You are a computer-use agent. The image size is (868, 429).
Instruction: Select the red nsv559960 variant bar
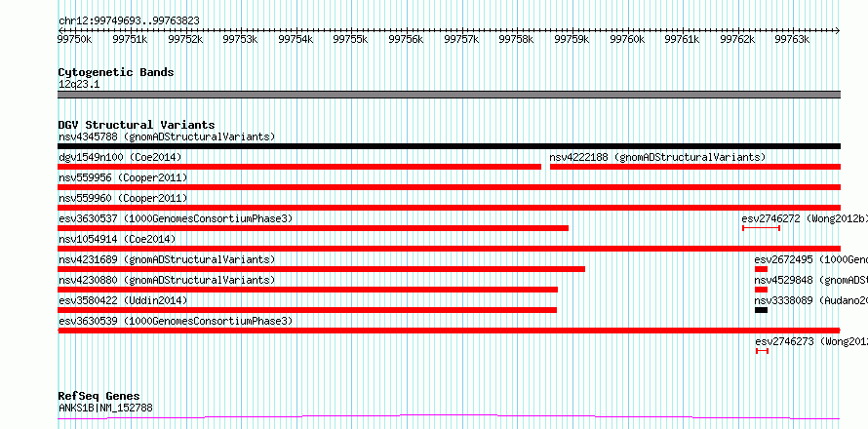click(449, 208)
